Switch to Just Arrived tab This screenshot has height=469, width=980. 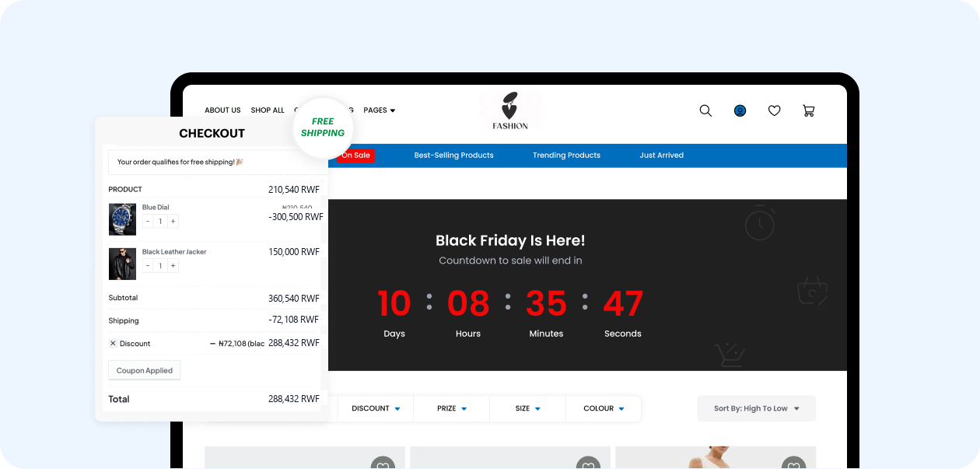(x=662, y=156)
